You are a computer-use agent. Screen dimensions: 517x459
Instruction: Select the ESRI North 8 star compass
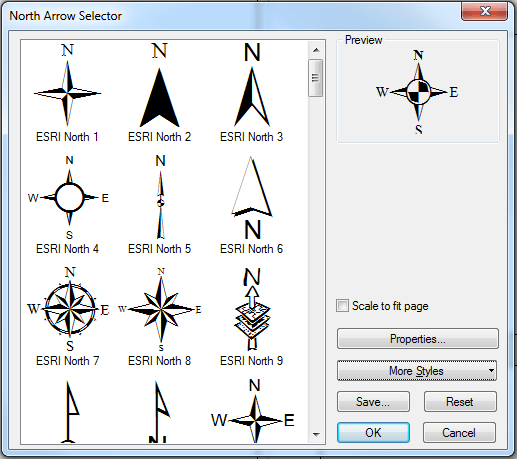pos(159,316)
